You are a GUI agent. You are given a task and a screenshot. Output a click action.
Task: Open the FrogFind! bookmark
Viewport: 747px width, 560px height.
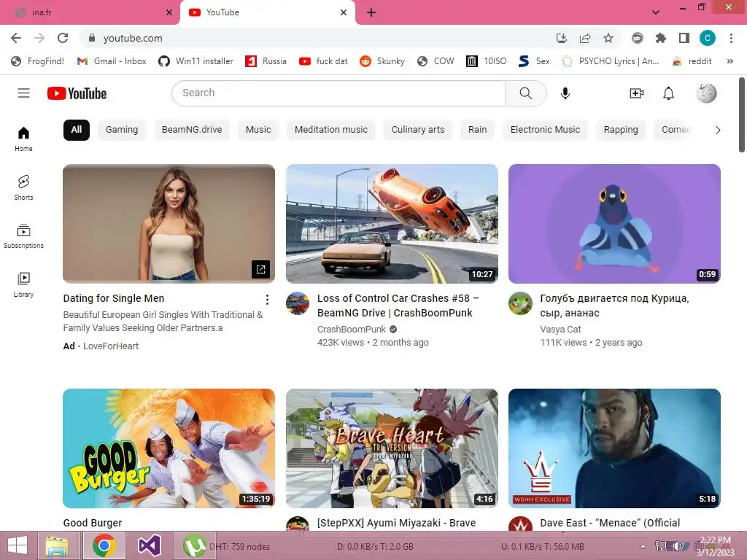click(x=38, y=61)
